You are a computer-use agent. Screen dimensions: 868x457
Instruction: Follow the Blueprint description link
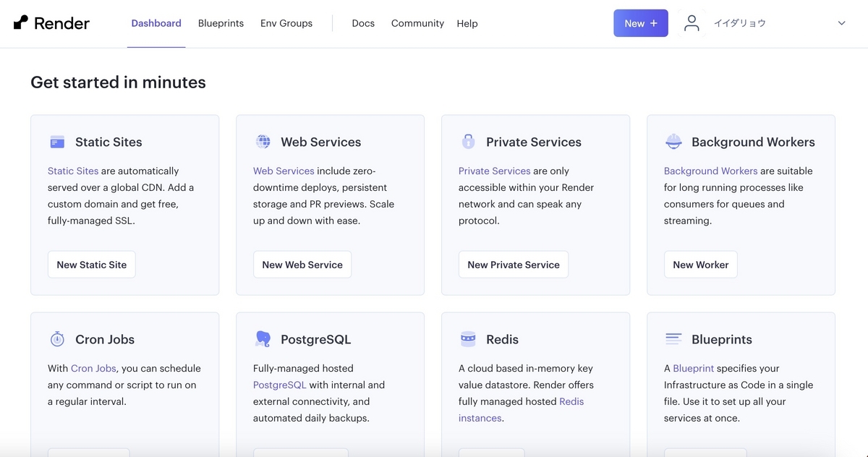tap(694, 368)
